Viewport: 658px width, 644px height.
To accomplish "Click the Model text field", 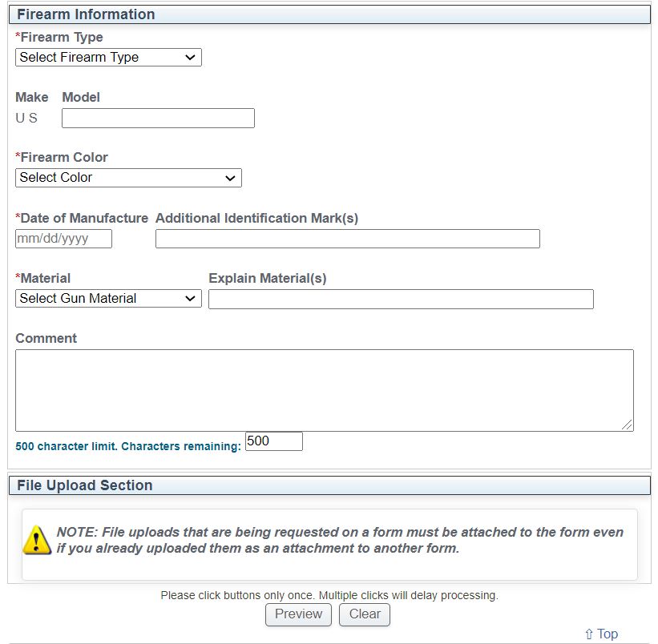I will [158, 119].
